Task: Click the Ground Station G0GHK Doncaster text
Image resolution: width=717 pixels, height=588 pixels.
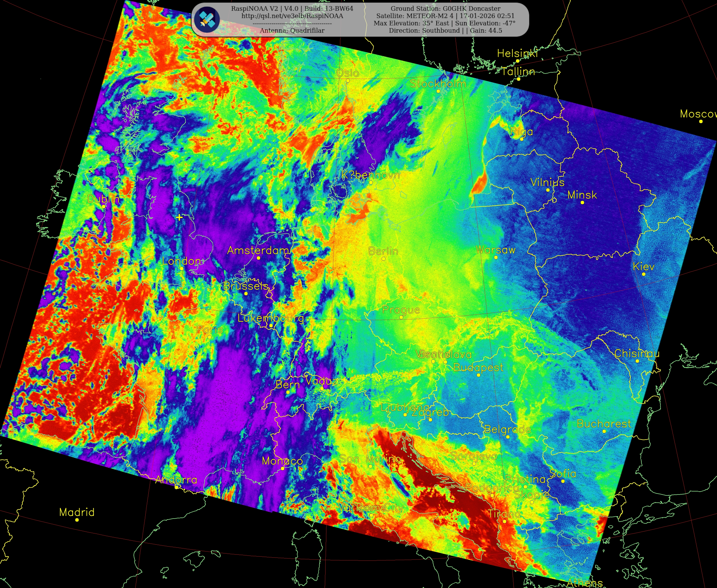Action: pyautogui.click(x=445, y=8)
